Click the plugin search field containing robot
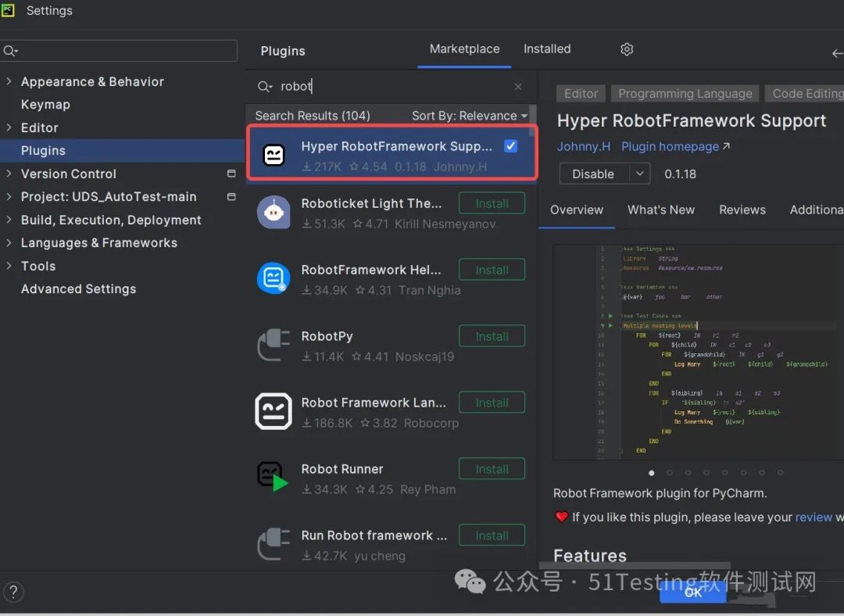Viewport: 844px width, 616px height. click(x=390, y=86)
